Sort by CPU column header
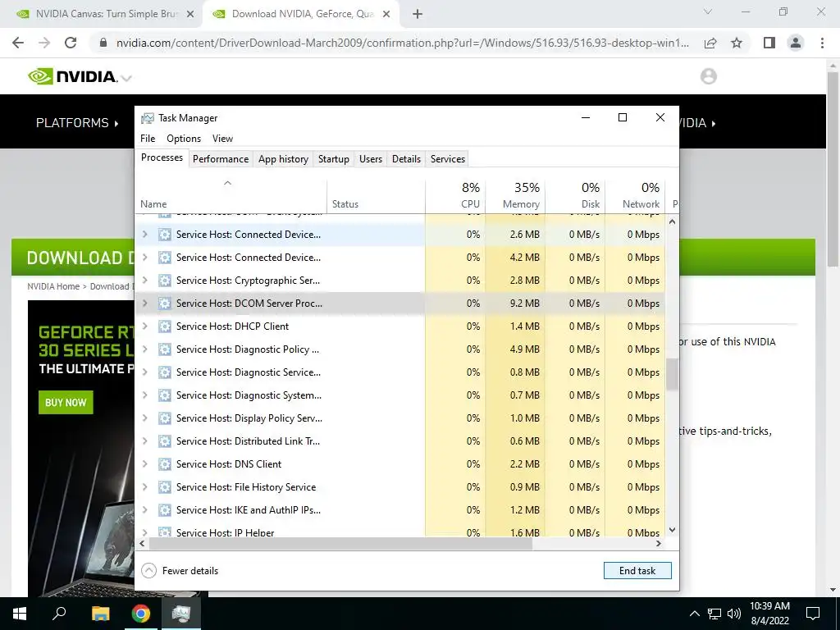This screenshot has width=840, height=630. tap(455, 196)
